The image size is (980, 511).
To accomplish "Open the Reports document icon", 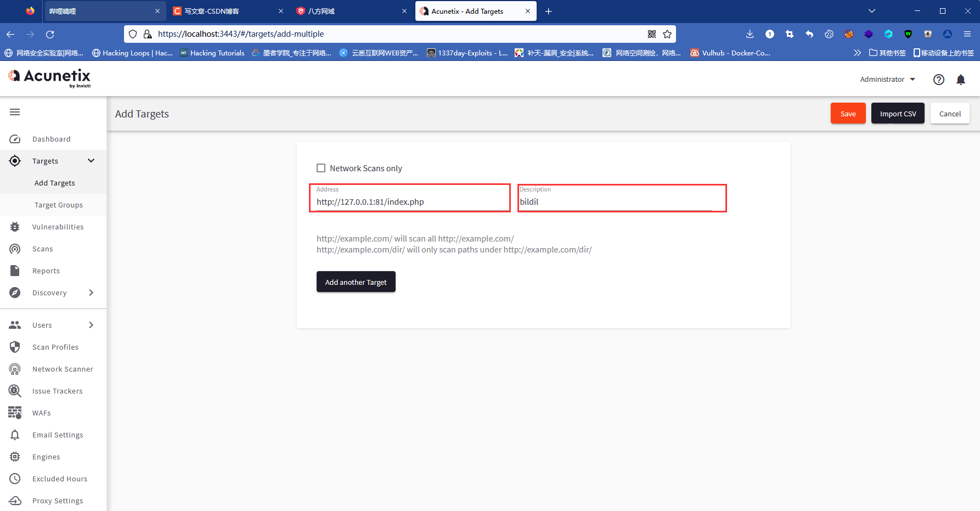I will click(x=15, y=271).
